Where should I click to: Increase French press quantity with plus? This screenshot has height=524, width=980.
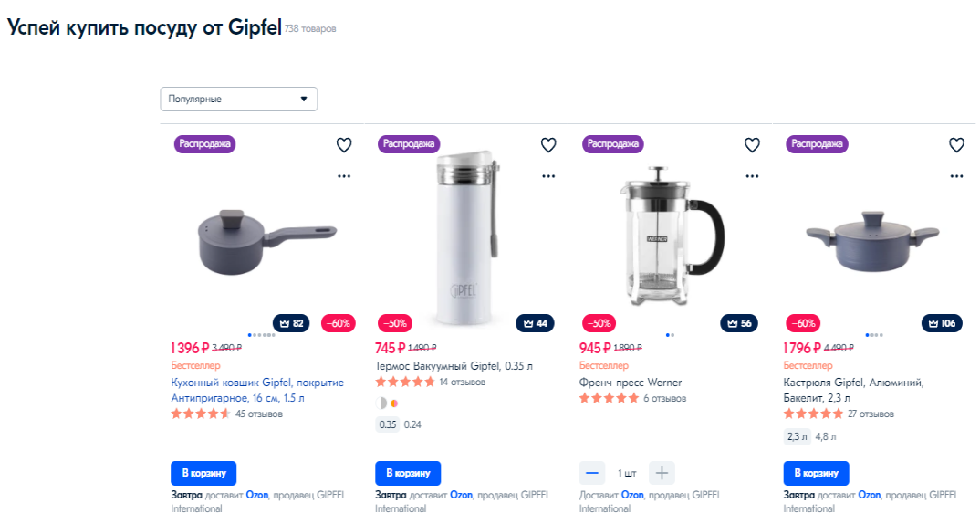pos(662,474)
